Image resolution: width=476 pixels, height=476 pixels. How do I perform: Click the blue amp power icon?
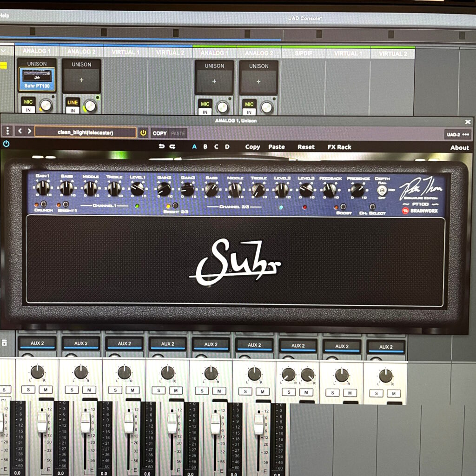(6, 144)
